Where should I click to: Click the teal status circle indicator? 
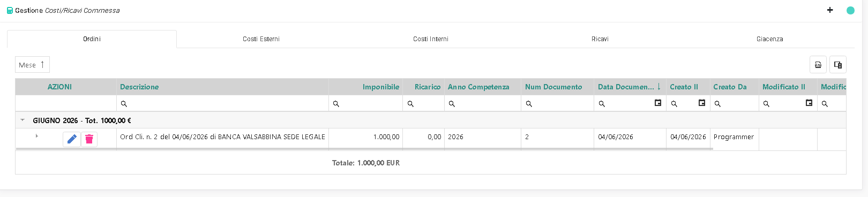pos(850,10)
